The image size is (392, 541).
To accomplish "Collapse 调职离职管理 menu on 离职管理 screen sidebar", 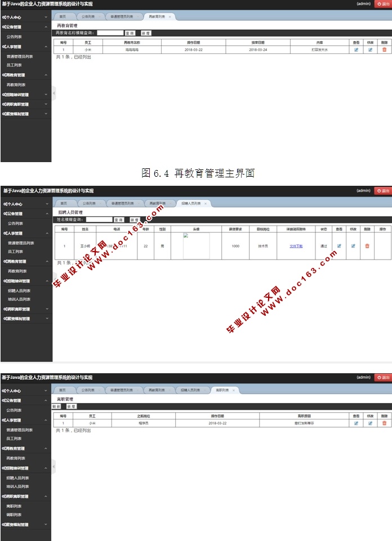I will pyautogui.click(x=25, y=497).
